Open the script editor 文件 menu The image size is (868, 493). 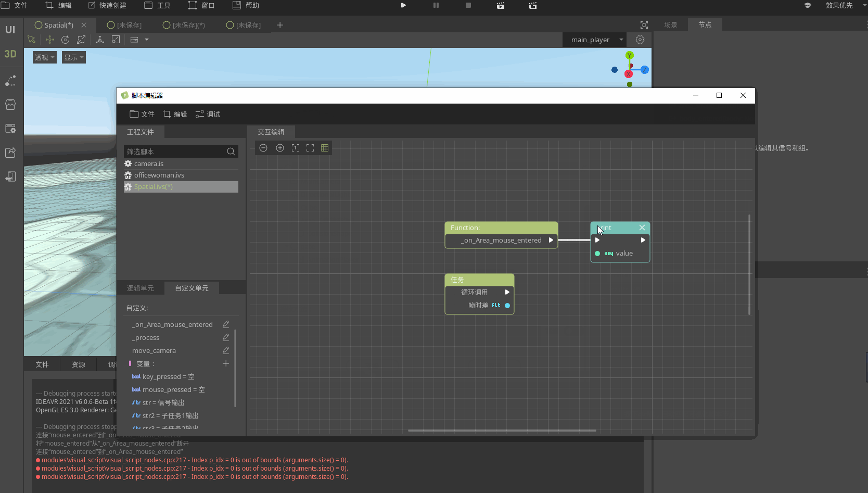pyautogui.click(x=142, y=114)
